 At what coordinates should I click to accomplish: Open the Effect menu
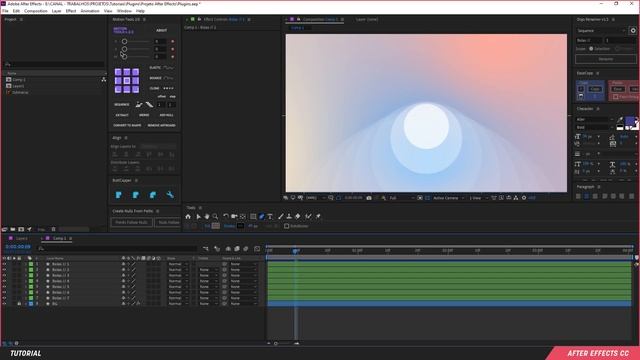[71, 11]
